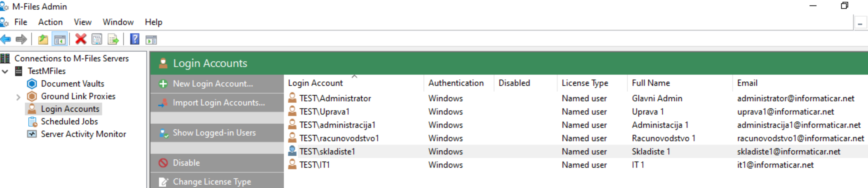Click the Export list toolbar icon

[113, 39]
